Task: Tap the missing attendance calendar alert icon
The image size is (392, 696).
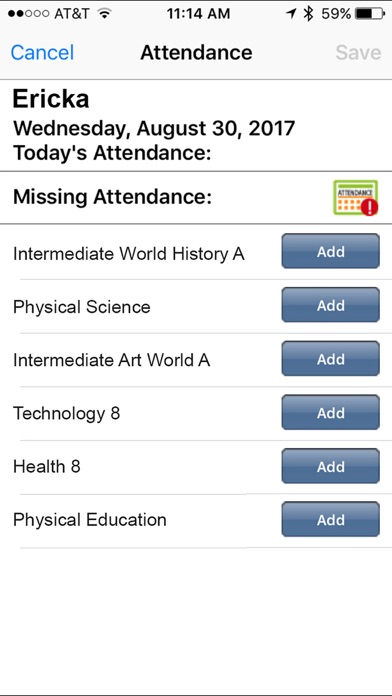Action: 356,198
